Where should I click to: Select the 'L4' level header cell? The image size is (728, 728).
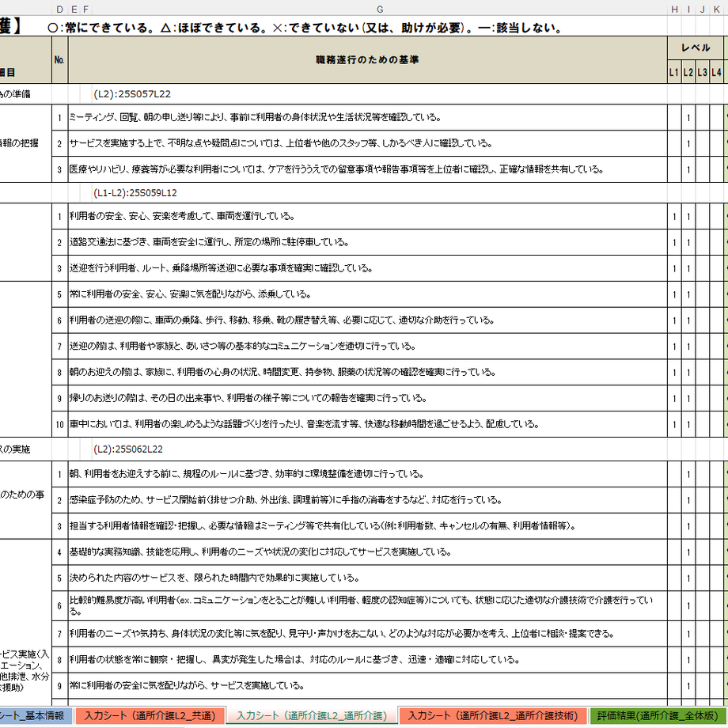tap(716, 72)
